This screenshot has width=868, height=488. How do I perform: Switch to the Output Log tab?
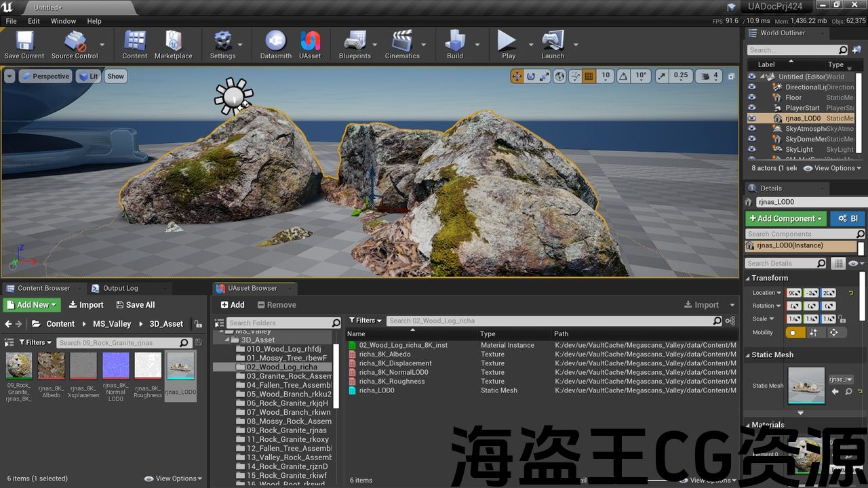[115, 288]
